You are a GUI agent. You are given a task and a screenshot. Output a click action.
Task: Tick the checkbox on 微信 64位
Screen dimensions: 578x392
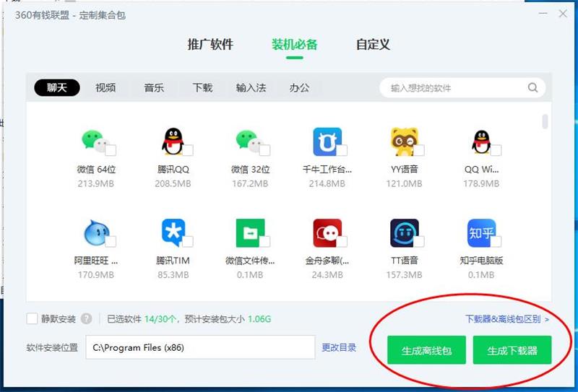pyautogui.click(x=111, y=150)
